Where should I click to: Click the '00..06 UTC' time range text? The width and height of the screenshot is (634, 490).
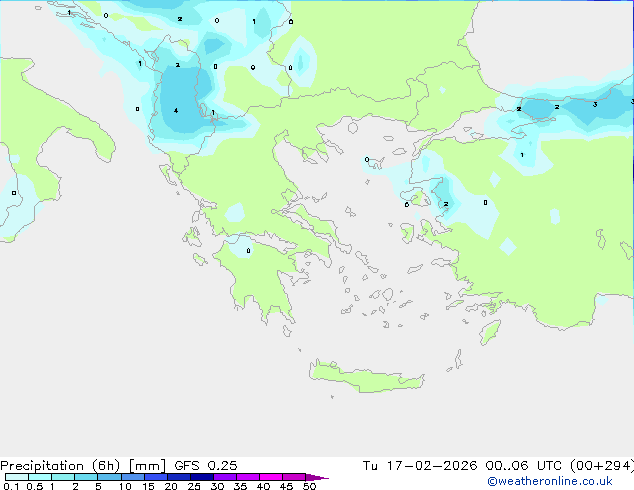(x=524, y=466)
